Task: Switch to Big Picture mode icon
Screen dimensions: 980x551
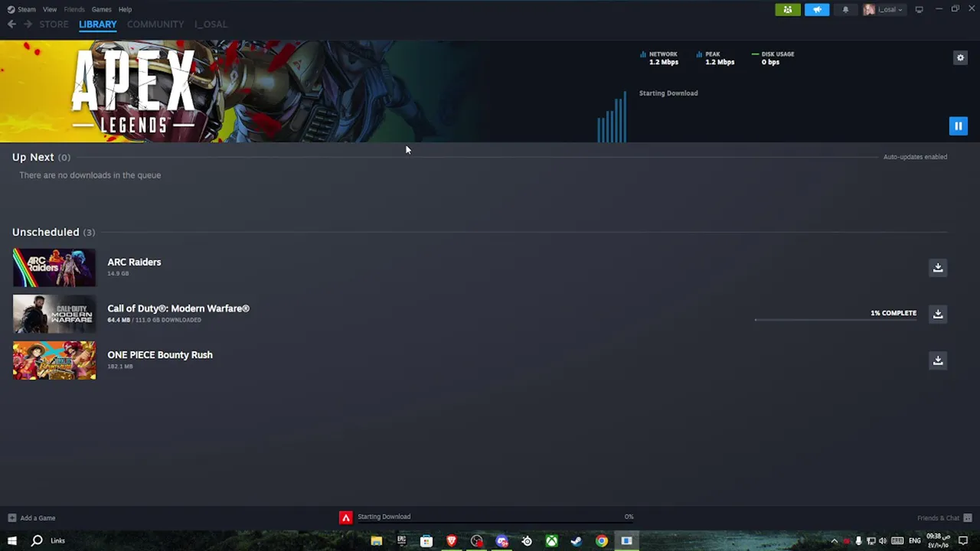Action: point(919,9)
